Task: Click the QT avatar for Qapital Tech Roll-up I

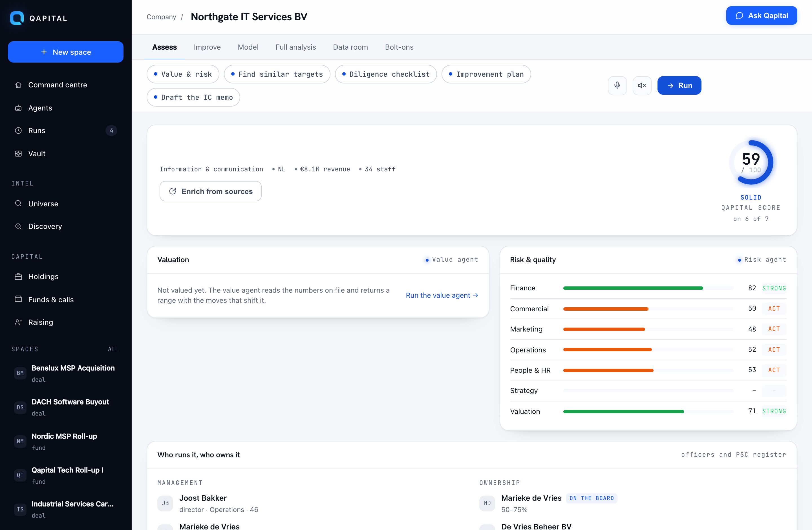Action: [x=20, y=475]
